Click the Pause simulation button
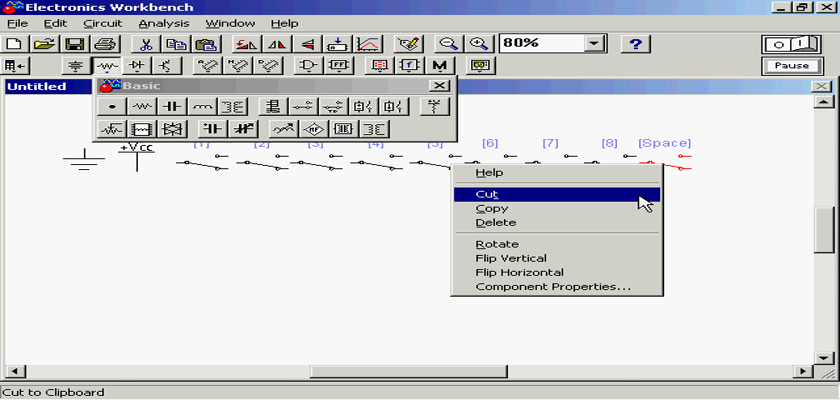Screen dimensions: 840x400 (x=791, y=66)
